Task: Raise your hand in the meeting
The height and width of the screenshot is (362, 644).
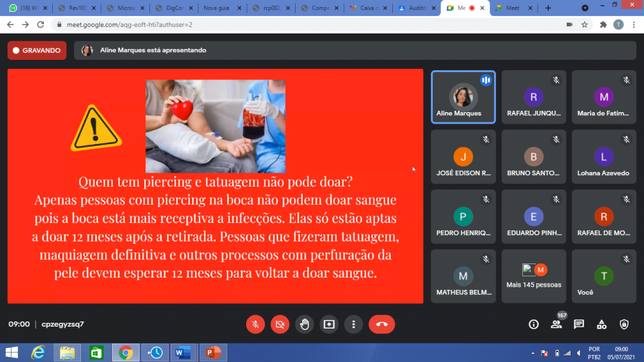Action: click(305, 325)
